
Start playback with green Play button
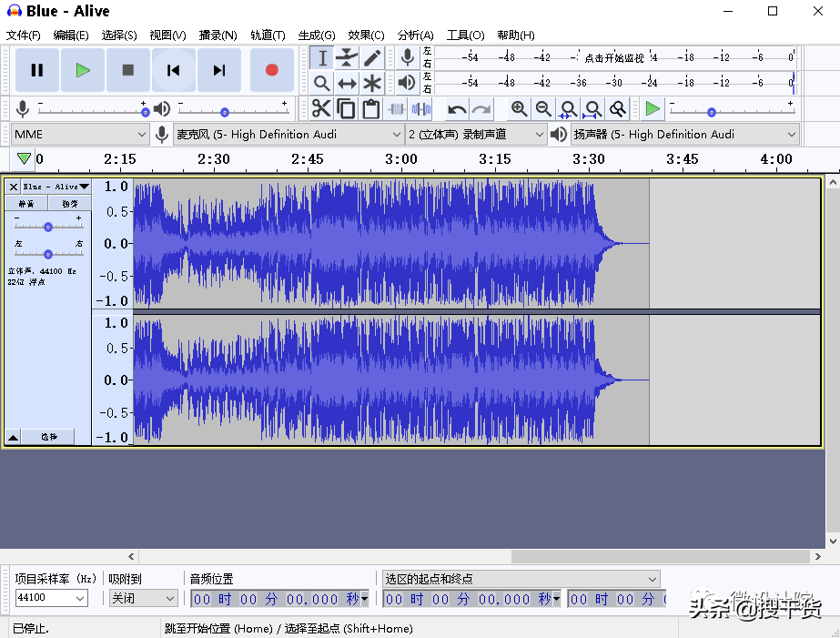[x=83, y=70]
